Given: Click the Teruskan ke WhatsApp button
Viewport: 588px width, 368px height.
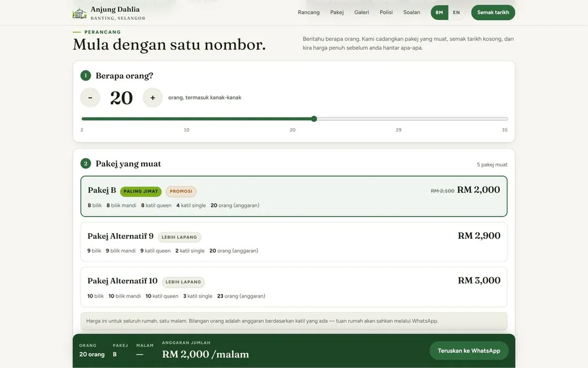Looking at the screenshot, I should (x=469, y=351).
